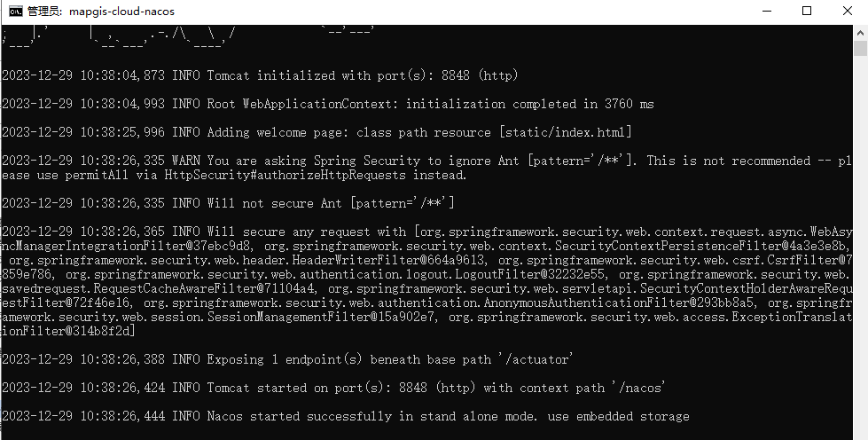Close the mapgis-cloud-nacos console window

(847, 11)
